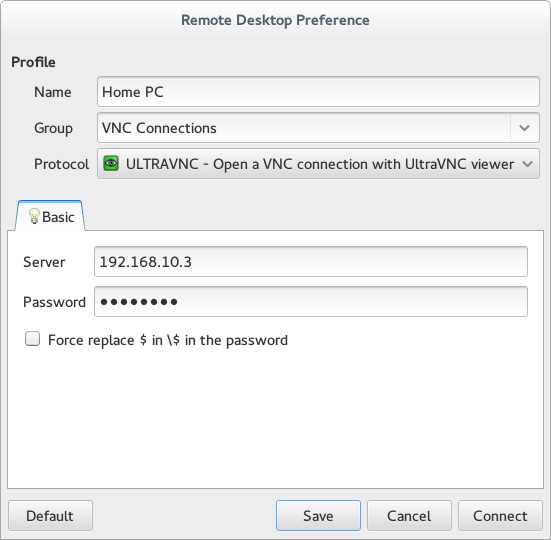
Task: Click the Password label text
Action: point(54,302)
